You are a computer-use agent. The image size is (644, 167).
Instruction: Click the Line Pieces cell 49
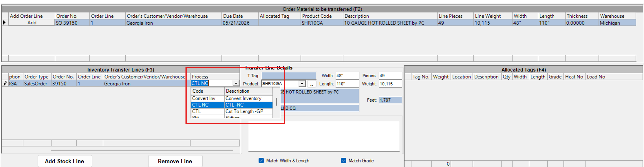point(455,23)
